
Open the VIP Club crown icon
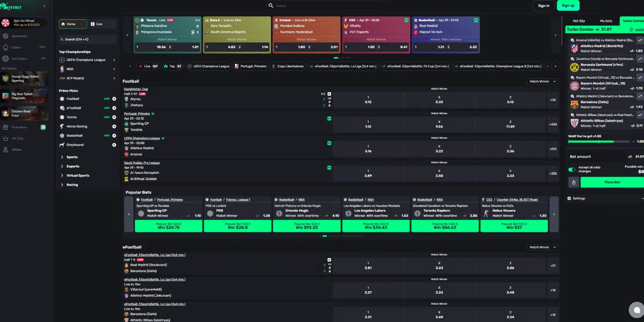pyautogui.click(x=6, y=138)
